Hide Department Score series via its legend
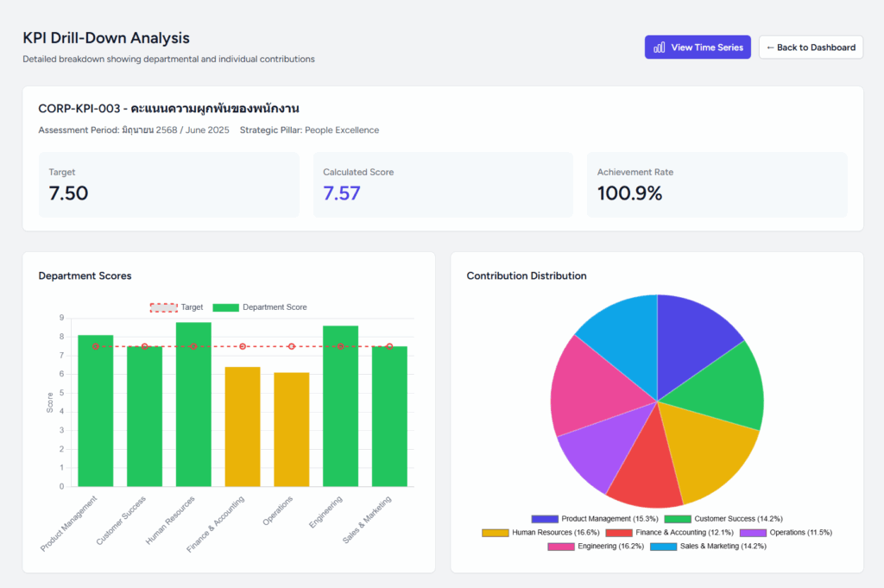Screen dimensions: 884x588 [x=260, y=307]
